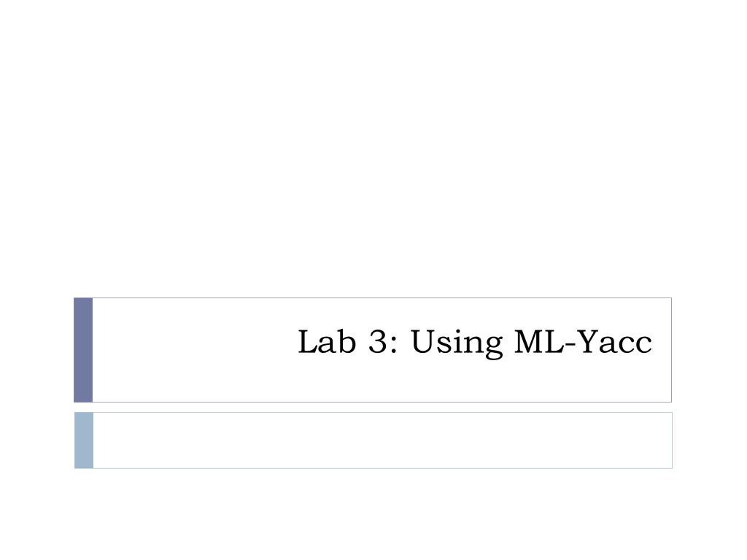Click the title box area below the title text

coord(382,381)
